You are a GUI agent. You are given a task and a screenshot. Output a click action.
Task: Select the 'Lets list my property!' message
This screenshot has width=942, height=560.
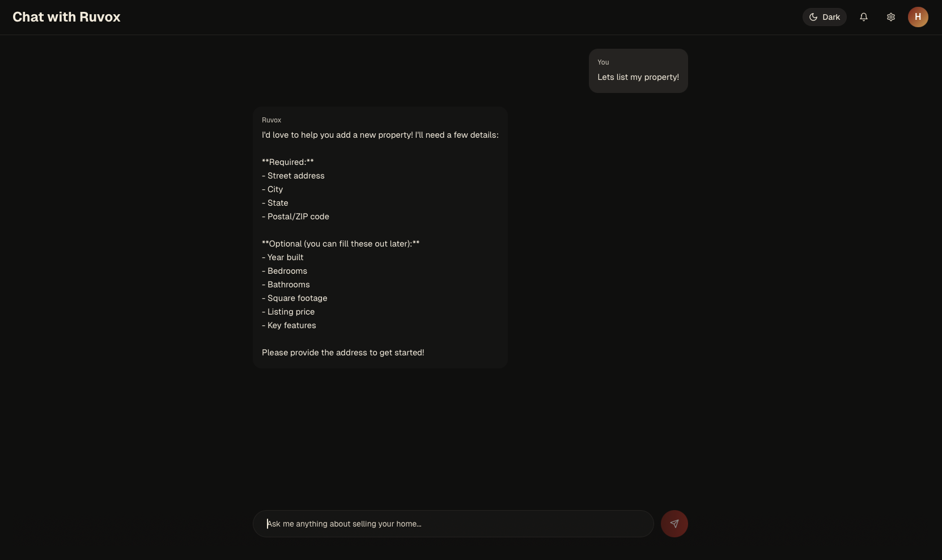[x=638, y=77]
